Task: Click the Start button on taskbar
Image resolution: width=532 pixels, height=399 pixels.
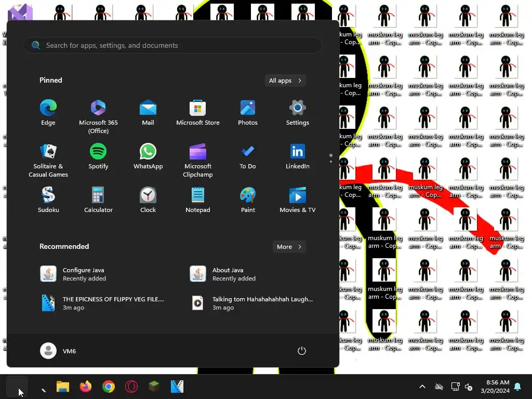Action: point(17,387)
